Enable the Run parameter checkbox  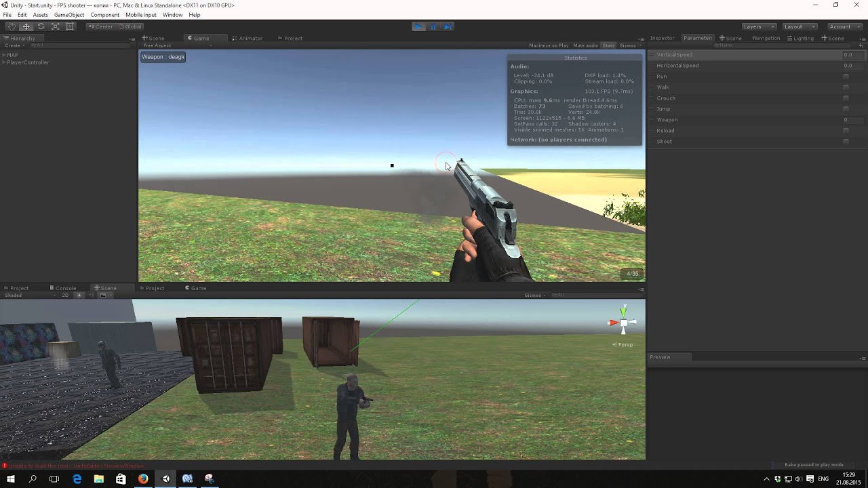pyautogui.click(x=846, y=77)
